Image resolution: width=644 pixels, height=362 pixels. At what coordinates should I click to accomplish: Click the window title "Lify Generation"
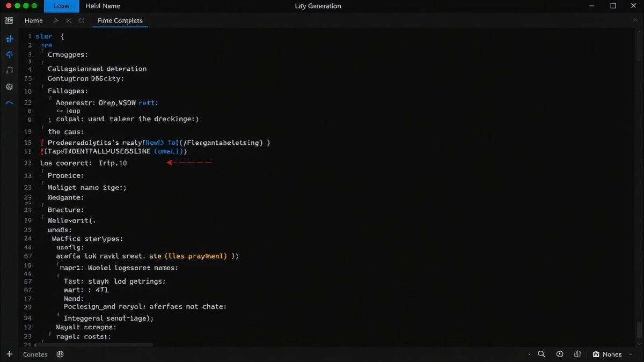click(x=318, y=6)
